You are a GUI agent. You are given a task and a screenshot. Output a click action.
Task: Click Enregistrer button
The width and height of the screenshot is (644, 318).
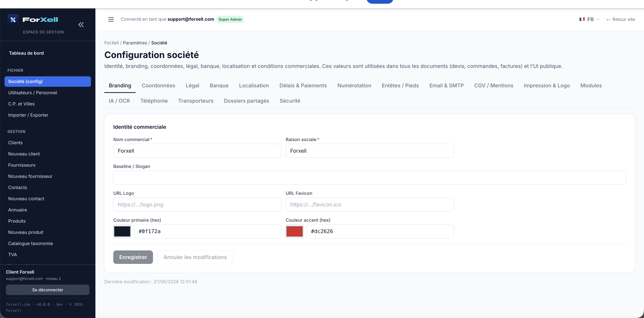coord(133,257)
